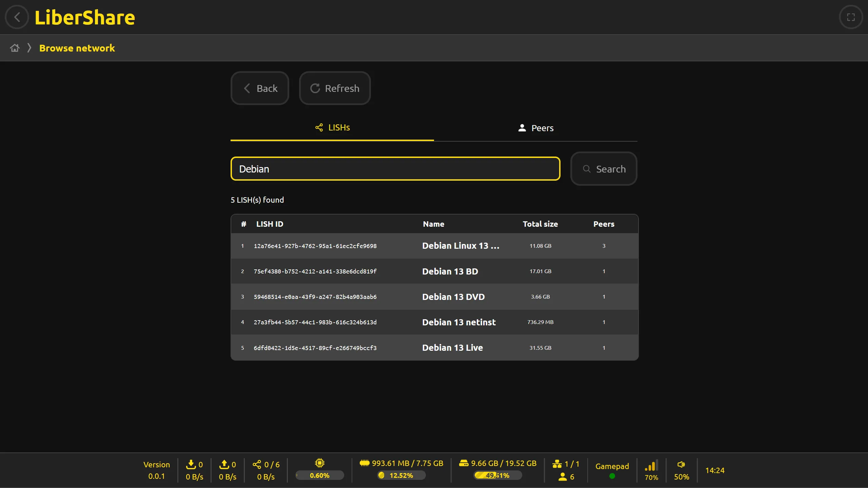868x488 pixels.
Task: Select the Debian 13 Live row
Action: pyautogui.click(x=434, y=347)
